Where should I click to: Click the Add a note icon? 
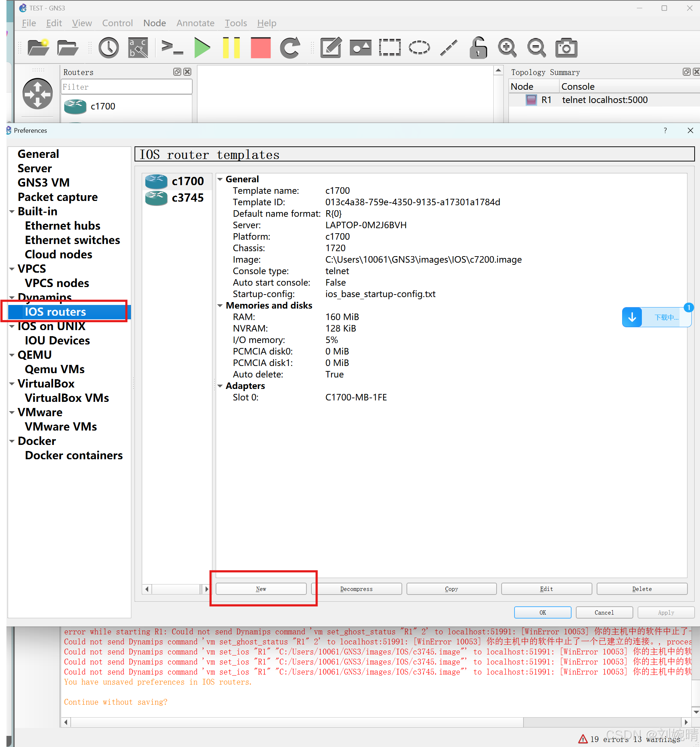click(x=331, y=48)
